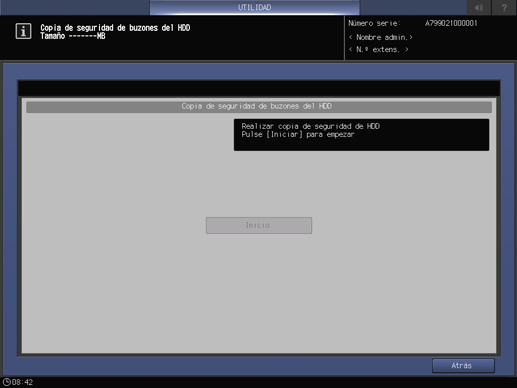Click the Inicio button

click(259, 225)
